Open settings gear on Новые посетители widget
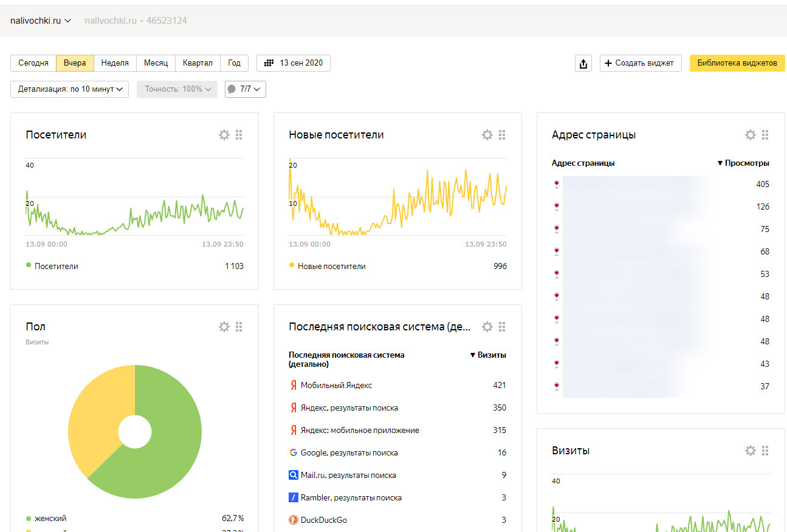 [487, 135]
